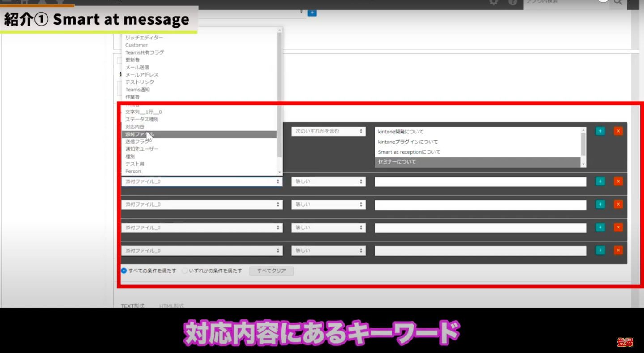Open the 等しい operator dropdown
The height and width of the screenshot is (353, 644).
click(328, 181)
